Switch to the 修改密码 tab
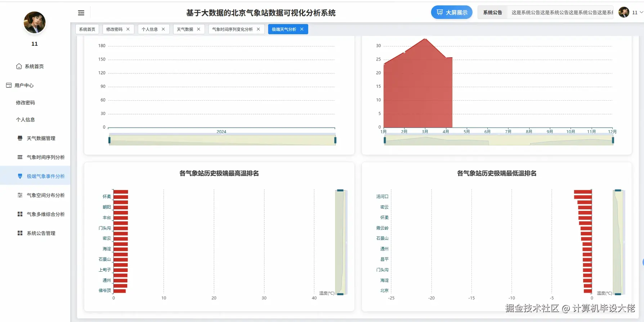 pos(114,29)
